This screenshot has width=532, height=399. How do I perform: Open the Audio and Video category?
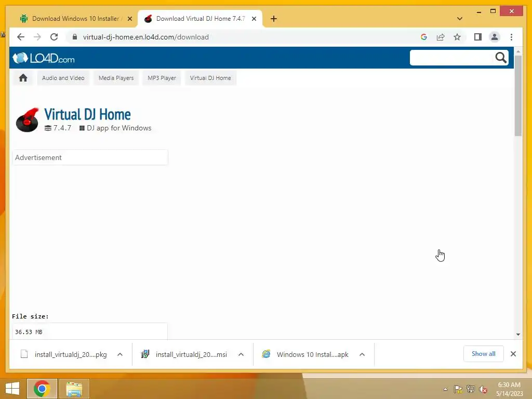point(63,78)
